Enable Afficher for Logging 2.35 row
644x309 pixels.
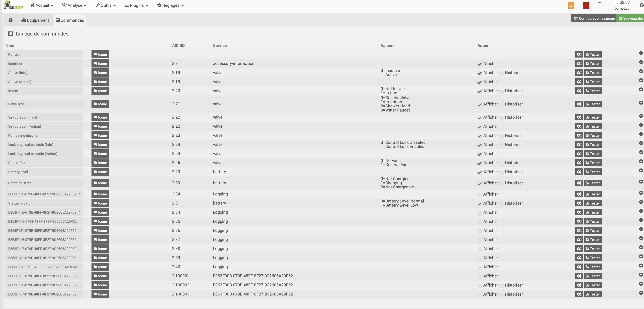[x=479, y=222]
